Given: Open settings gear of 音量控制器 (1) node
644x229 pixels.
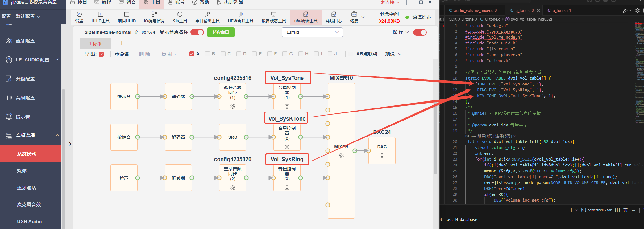Looking at the screenshot, I should 287,106.
